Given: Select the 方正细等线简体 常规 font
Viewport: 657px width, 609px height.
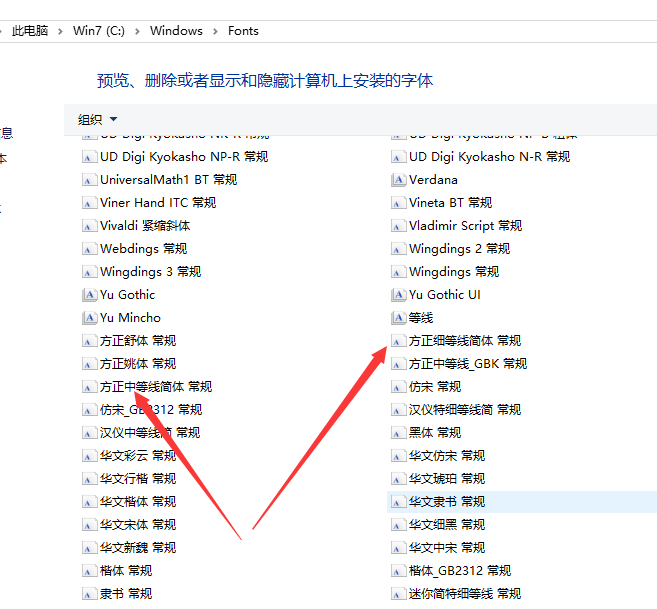Looking at the screenshot, I should (464, 341).
